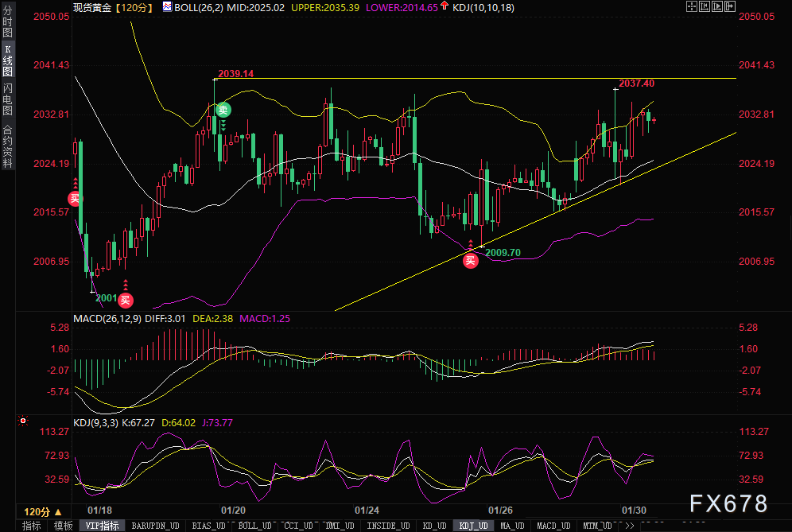This screenshot has width=792, height=532.
Task: Click the shrink-axis chart icon at top right
Action: pyautogui.click(x=705, y=6)
